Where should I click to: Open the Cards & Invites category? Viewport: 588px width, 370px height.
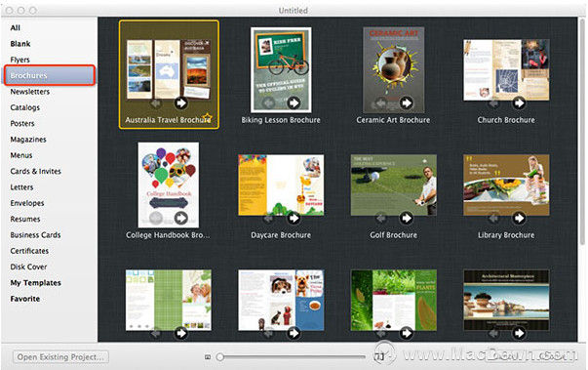36,171
